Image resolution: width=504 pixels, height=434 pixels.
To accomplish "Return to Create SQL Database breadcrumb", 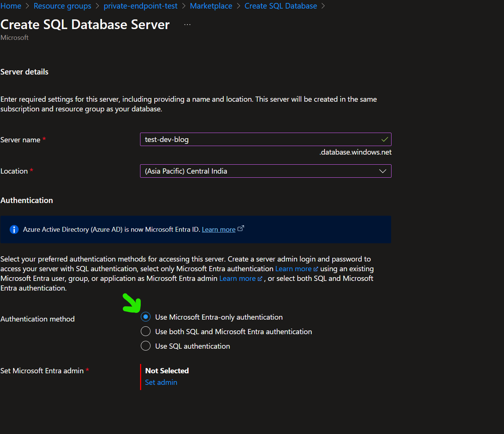I will [x=280, y=6].
